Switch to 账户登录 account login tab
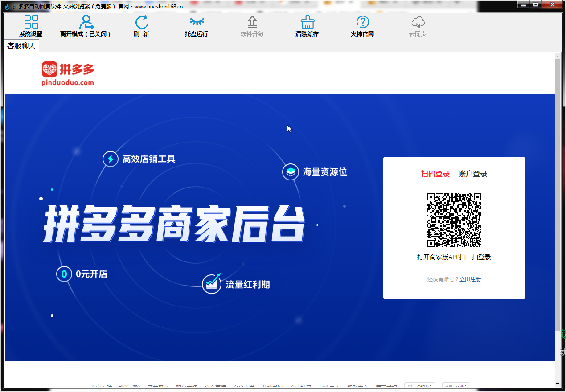This screenshot has width=566, height=392. [x=473, y=174]
